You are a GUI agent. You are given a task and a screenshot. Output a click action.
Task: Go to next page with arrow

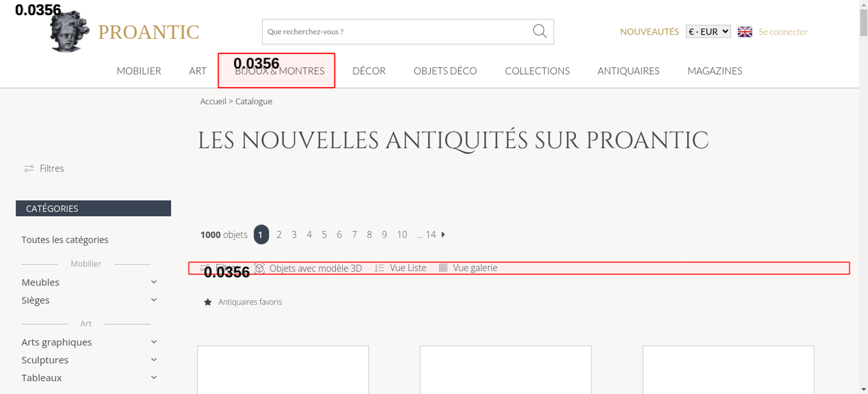(x=443, y=235)
